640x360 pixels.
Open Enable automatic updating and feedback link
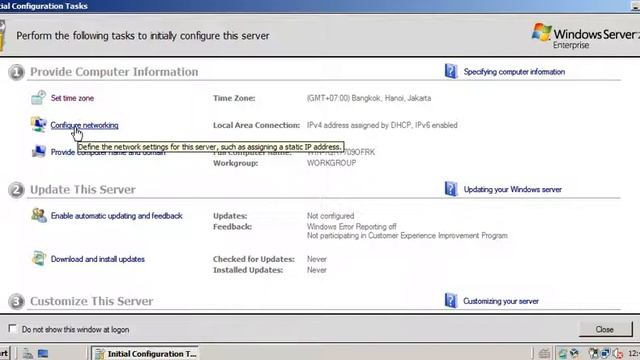[116, 216]
